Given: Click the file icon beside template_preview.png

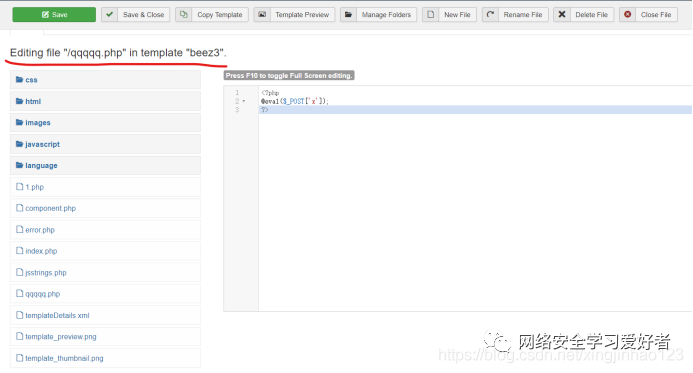Looking at the screenshot, I should pyautogui.click(x=19, y=336).
